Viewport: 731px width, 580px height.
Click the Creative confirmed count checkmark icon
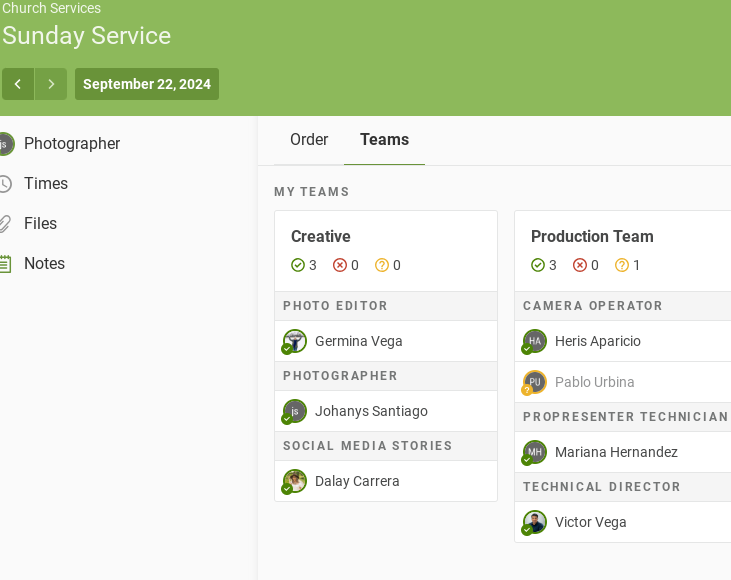coord(298,265)
